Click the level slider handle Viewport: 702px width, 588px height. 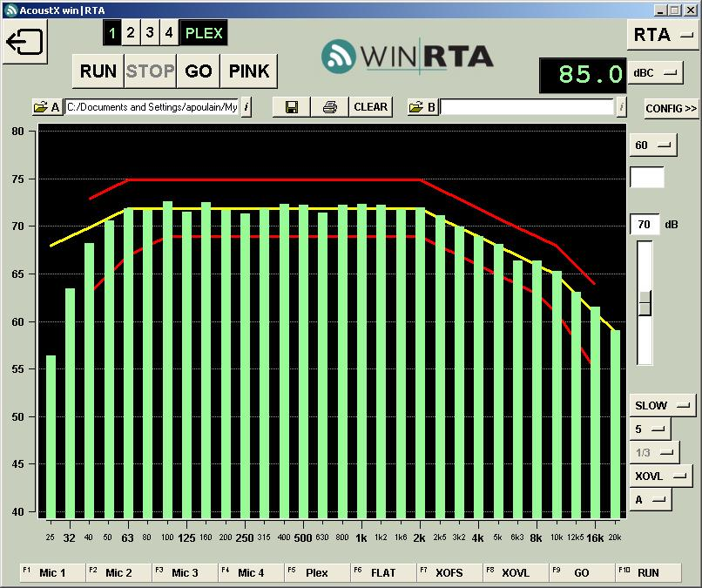645,303
